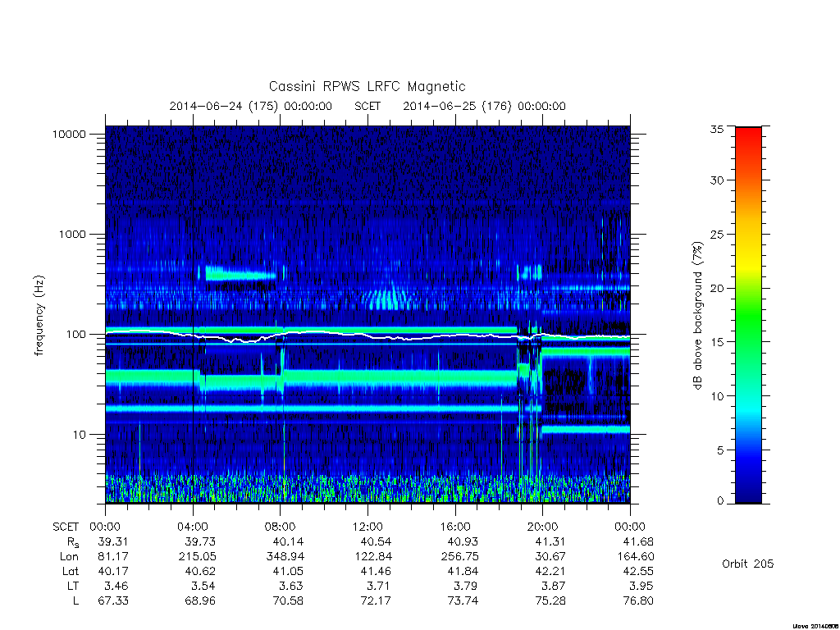Click the color bar tick label 5
Screen dimensions: 840x630
click(720, 450)
